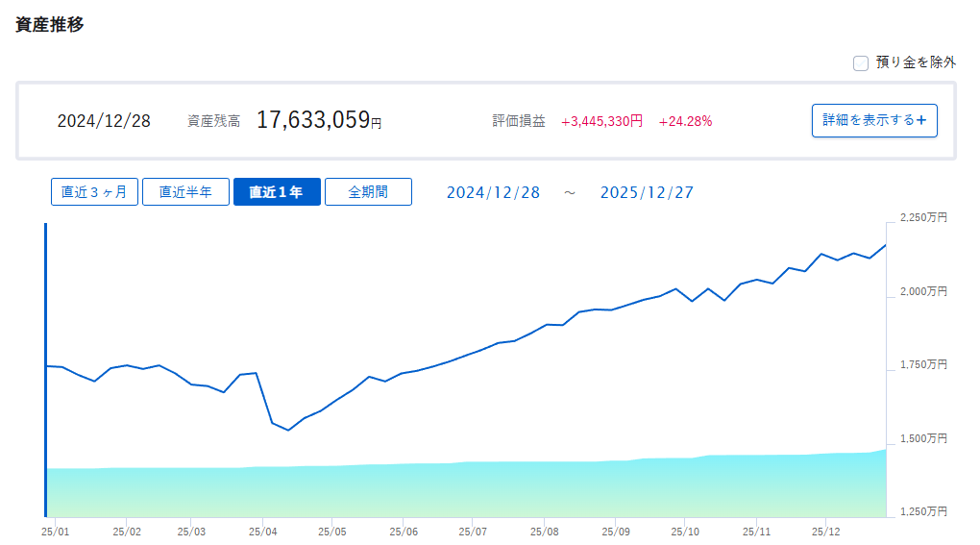Click the plus icon on 詳細を表示する

(921, 120)
